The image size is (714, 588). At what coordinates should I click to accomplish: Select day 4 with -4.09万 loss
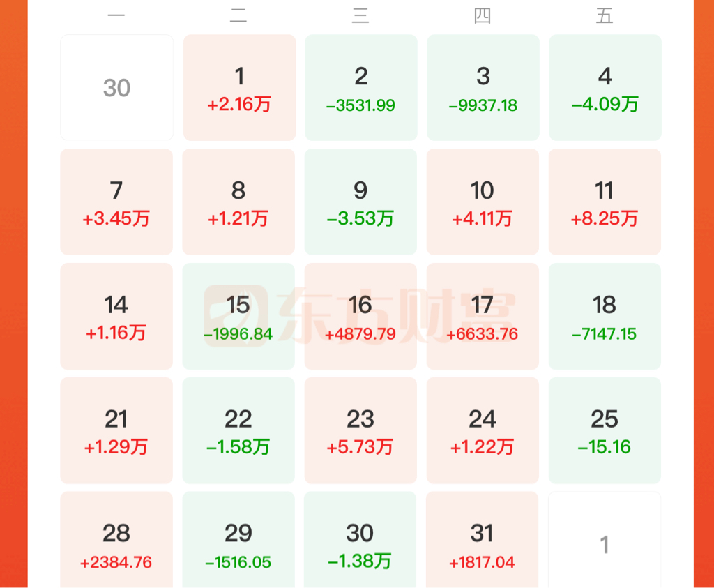coord(605,87)
